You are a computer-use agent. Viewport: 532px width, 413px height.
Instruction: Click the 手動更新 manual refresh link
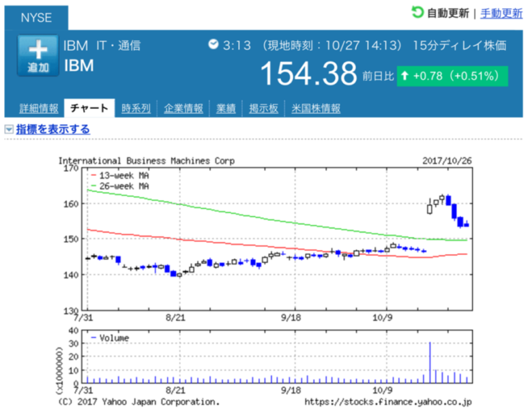501,14
